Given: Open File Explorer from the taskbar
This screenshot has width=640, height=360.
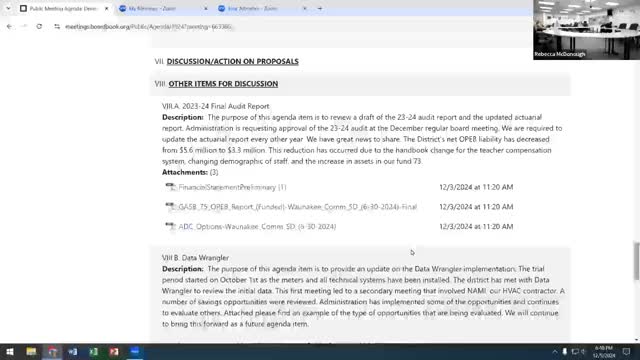Looking at the screenshot, I should pos(31,351).
